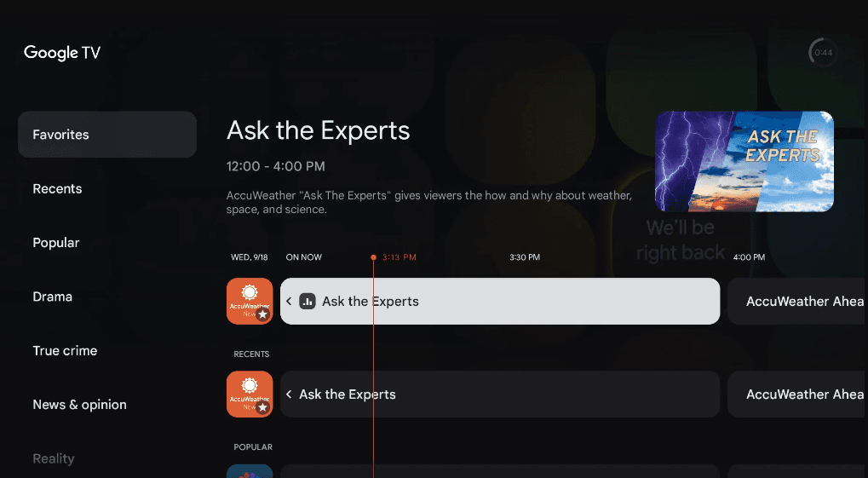This screenshot has width=868, height=478.
Task: Select AccuWeather channel icon in Recents row
Action: [x=250, y=394]
